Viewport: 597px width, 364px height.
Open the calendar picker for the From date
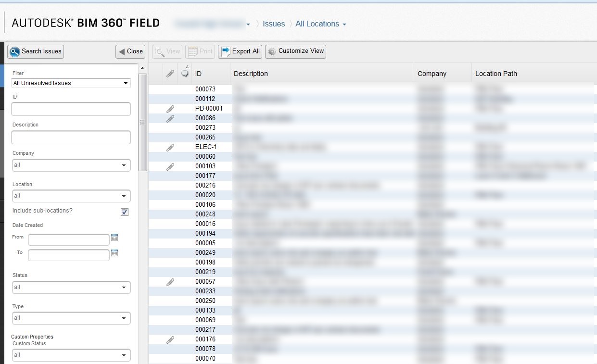[x=114, y=238]
